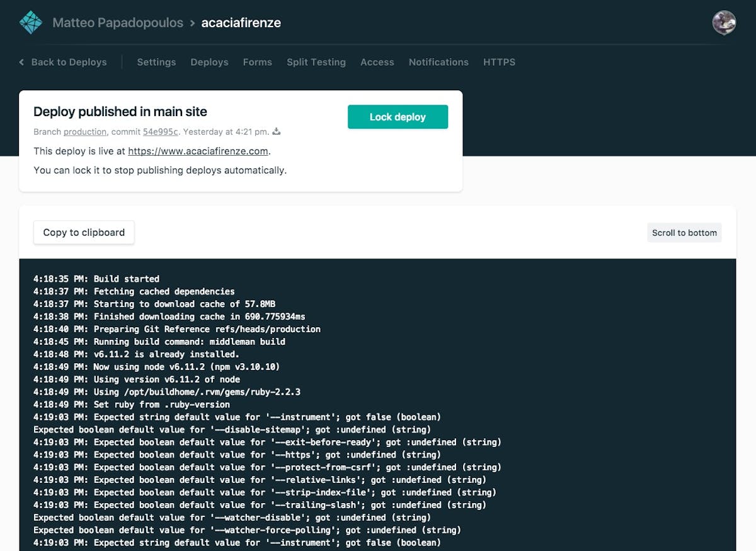The image size is (756, 551).
Task: Open the HTTPS tab
Action: point(499,62)
